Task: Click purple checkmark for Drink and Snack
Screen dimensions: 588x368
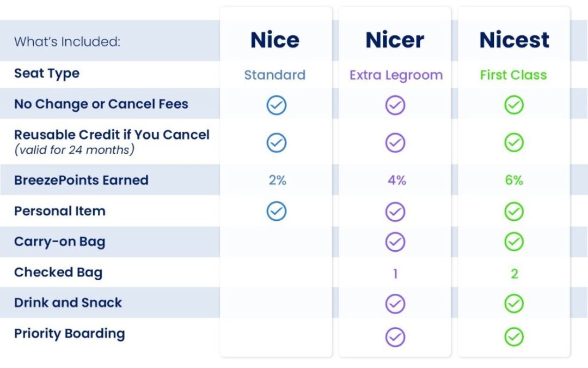Action: (x=395, y=304)
